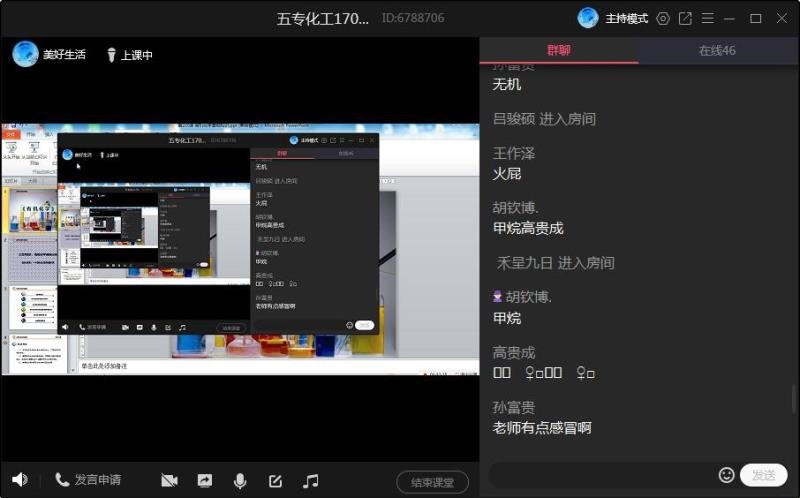Click the speaker volume icon

[19, 480]
